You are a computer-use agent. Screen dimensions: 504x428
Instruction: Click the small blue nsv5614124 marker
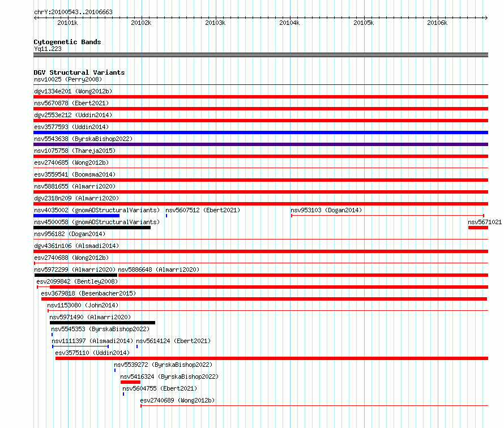pos(137,346)
